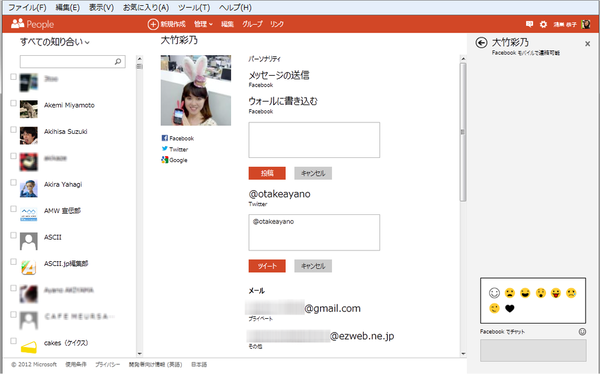
Task: Check the box for CAFE MEURSA contact
Action: click(x=13, y=315)
